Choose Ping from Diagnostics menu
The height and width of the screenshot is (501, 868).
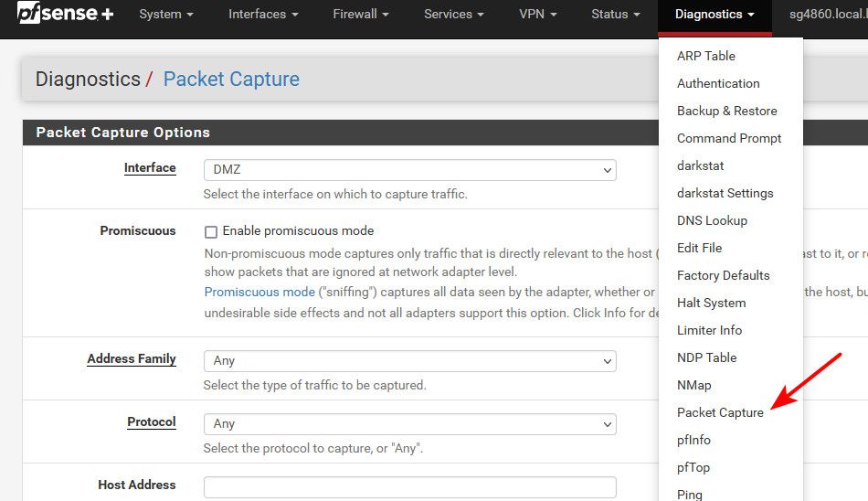tap(689, 495)
